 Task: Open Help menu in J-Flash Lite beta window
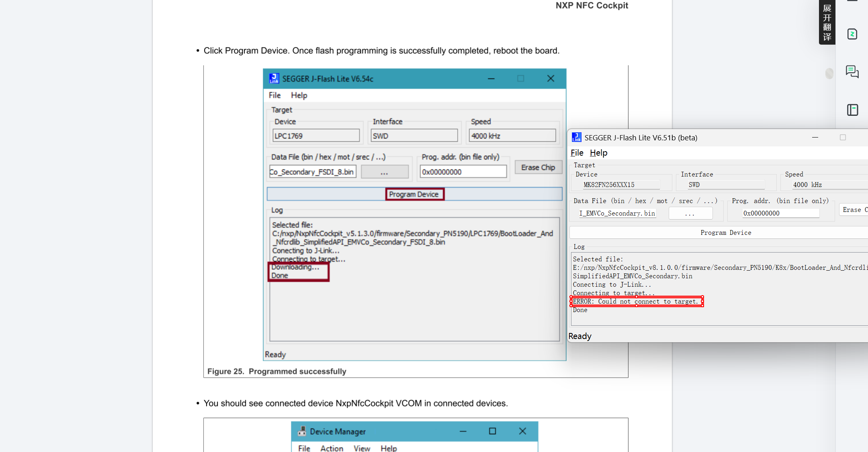point(598,153)
